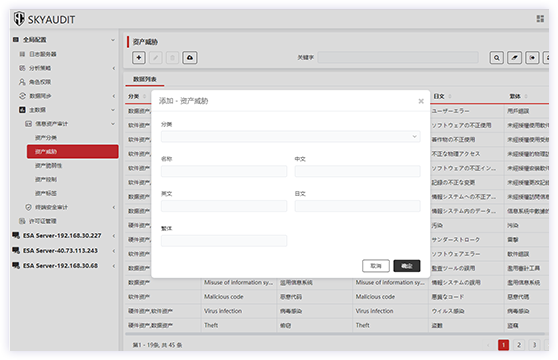The image size is (558, 360).
Task: Click the 英文 input field
Action: (224, 206)
